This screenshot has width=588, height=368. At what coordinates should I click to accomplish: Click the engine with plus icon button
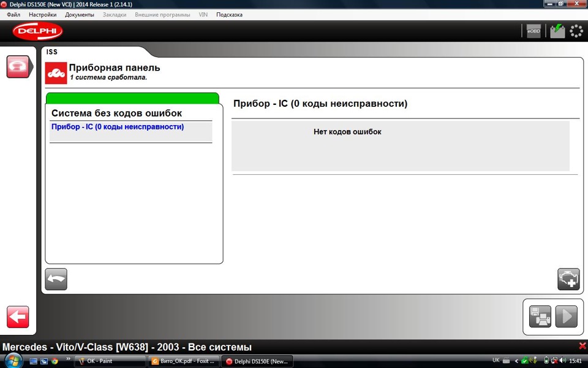(x=568, y=279)
